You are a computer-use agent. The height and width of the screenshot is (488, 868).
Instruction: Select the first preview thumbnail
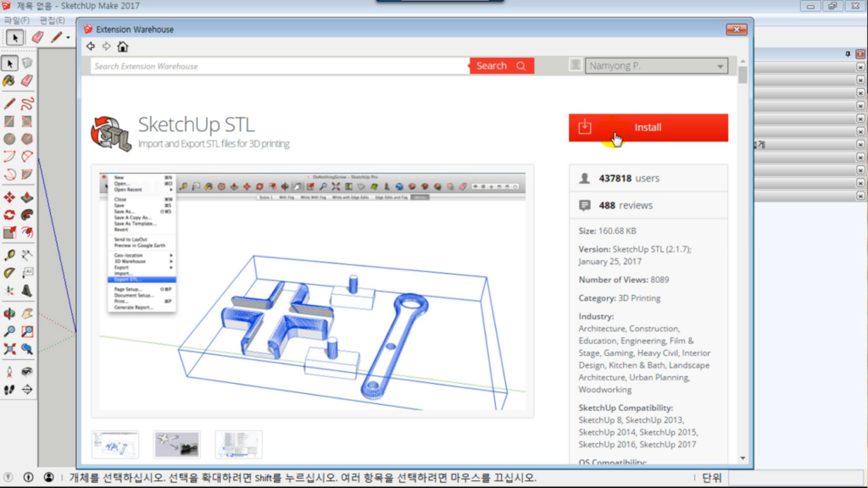coord(115,445)
